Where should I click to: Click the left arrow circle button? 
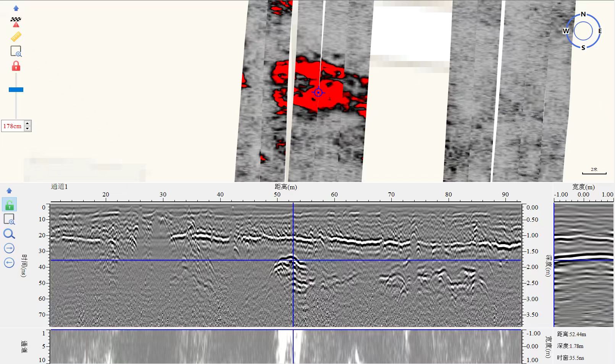(x=9, y=263)
